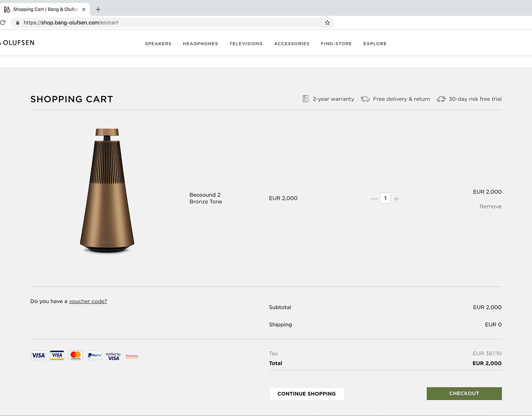Click the B&O favicon on the tab

coord(7,9)
